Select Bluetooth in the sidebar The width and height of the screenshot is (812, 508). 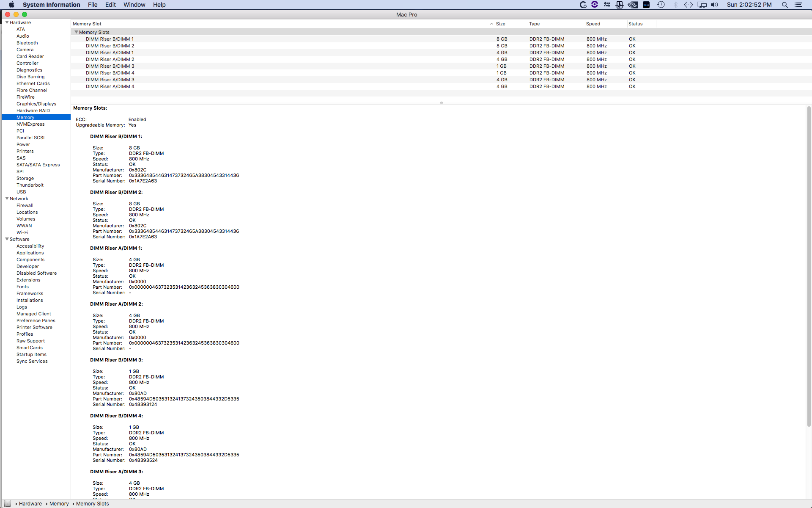27,43
